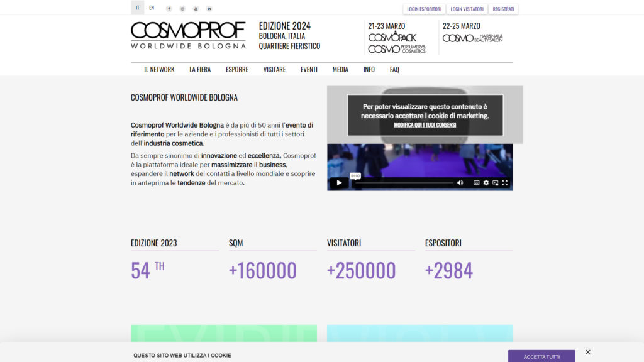This screenshot has width=644, height=362.
Task: Click the 'Espositori' label
Action: point(443,243)
